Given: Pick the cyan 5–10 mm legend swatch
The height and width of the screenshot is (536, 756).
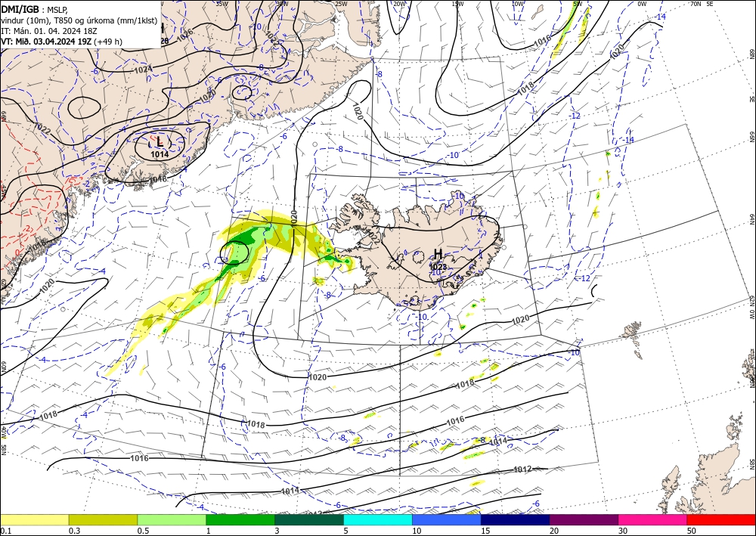Looking at the screenshot, I should (378, 519).
